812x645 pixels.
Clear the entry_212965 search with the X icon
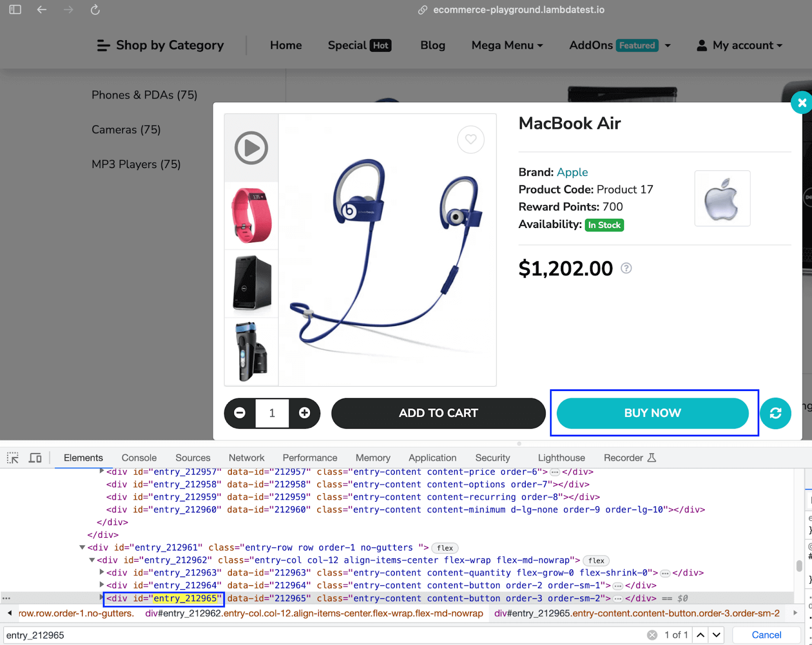point(652,634)
